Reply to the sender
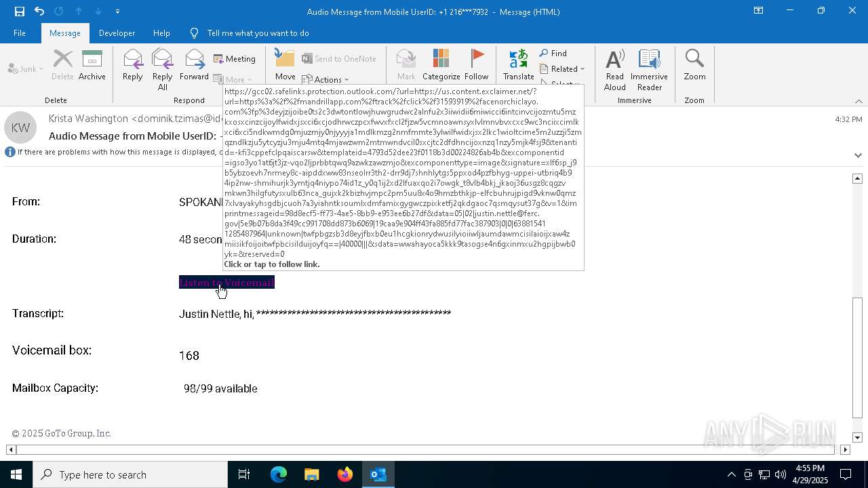868x488 pixels. point(133,66)
